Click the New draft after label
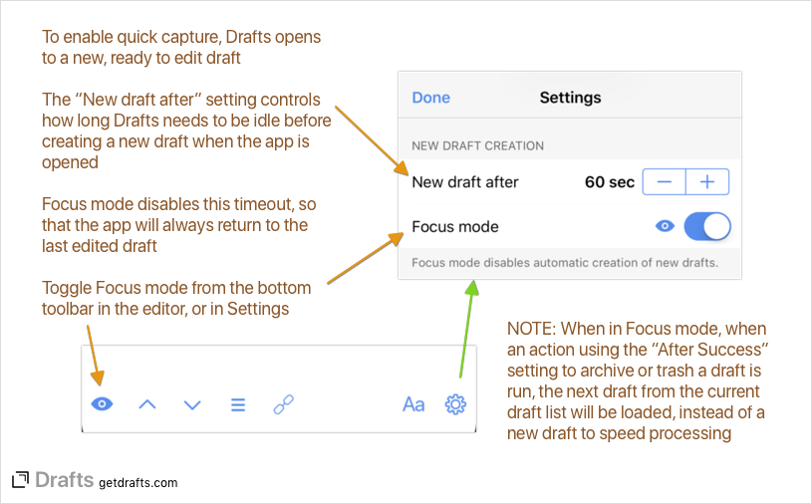Image resolution: width=812 pixels, height=504 pixels. coord(465,182)
